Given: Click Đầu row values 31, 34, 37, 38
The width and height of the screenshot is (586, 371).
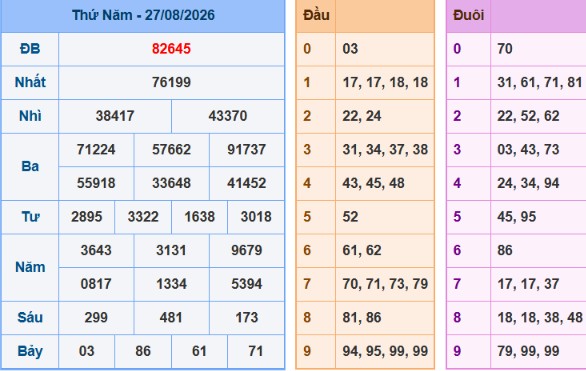Looking at the screenshot, I should click(x=385, y=149).
